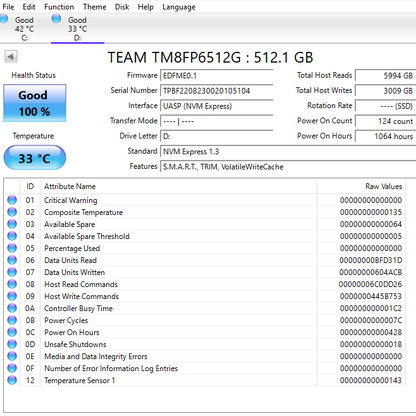Image resolution: width=416 pixels, height=416 pixels.
Task: Click raw value 0000000445B753
Action: (x=371, y=296)
